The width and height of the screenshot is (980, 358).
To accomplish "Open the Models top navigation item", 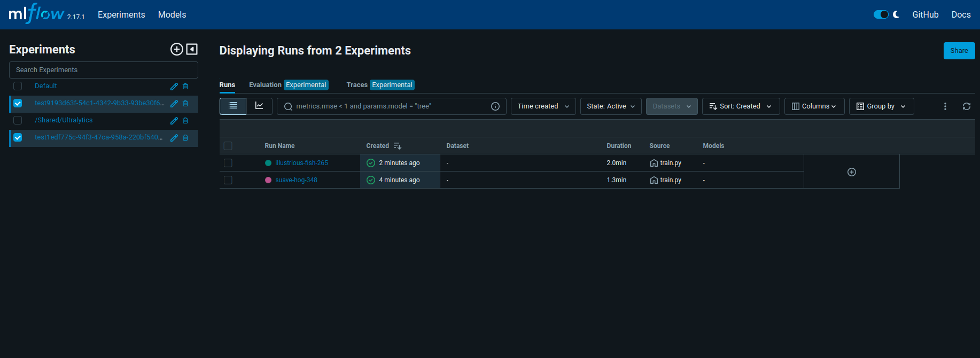I will point(172,14).
